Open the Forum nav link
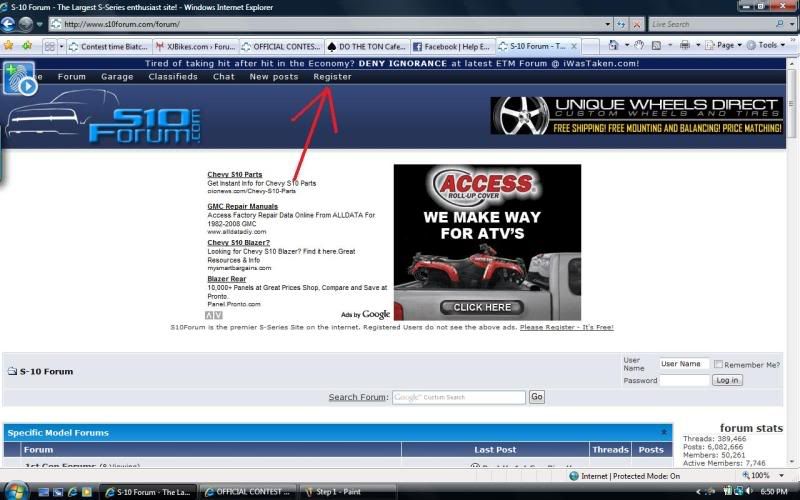 (71, 77)
